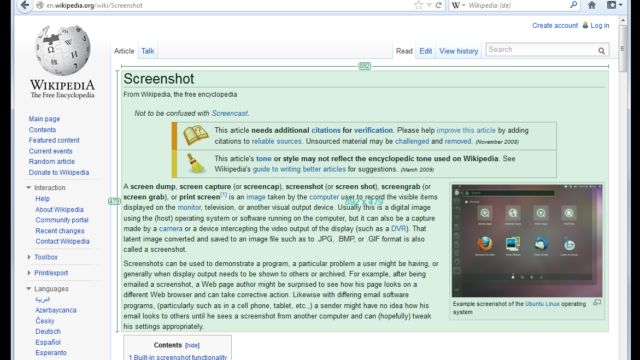Open Random article link
The width and height of the screenshot is (640, 360).
[51, 162]
